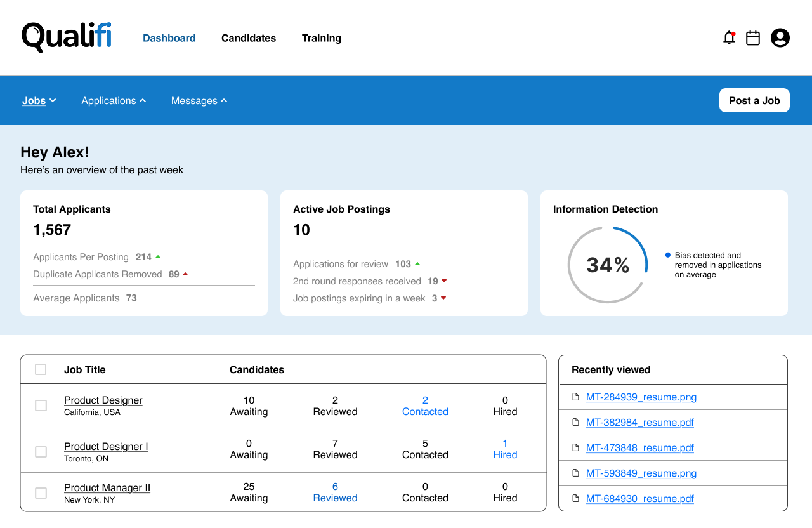
Task: Open the Applications dropdown
Action: (x=114, y=101)
